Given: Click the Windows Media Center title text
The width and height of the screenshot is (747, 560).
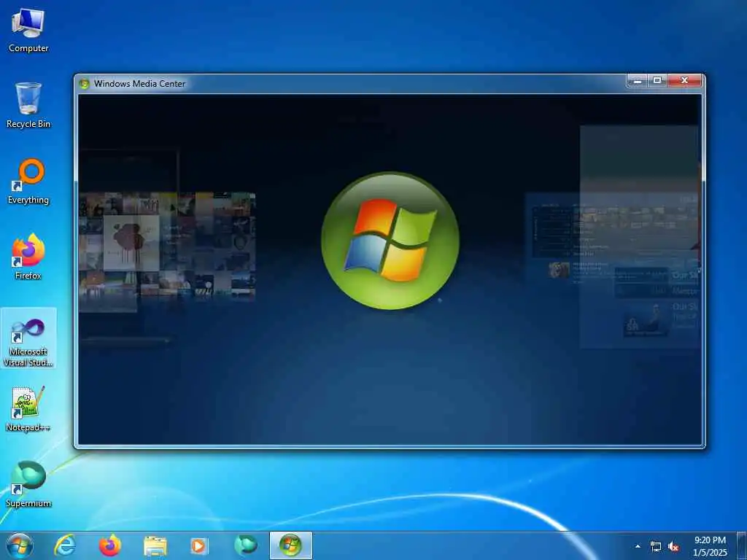Looking at the screenshot, I should coord(139,84).
